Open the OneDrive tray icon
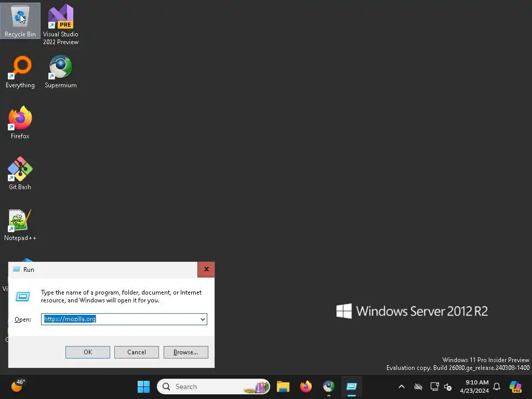This screenshot has width=532, height=399. [x=418, y=387]
